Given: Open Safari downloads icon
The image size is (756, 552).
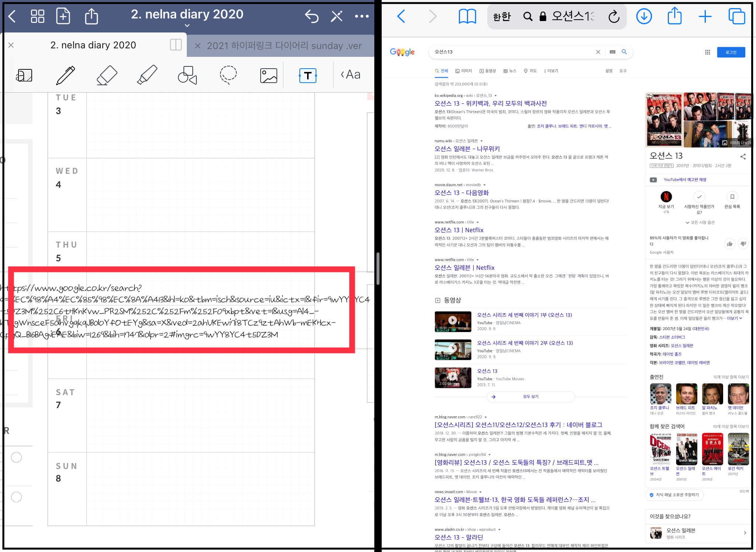Looking at the screenshot, I should click(644, 16).
